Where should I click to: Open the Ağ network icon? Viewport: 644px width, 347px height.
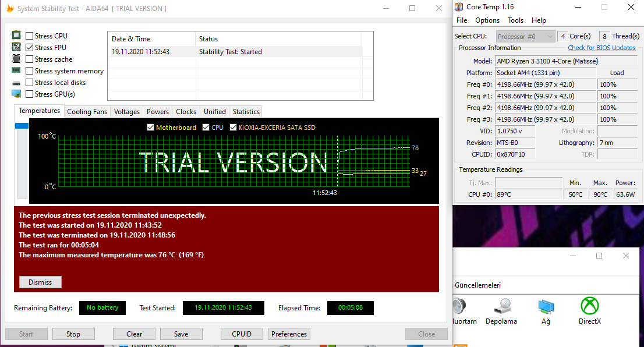coord(546,307)
